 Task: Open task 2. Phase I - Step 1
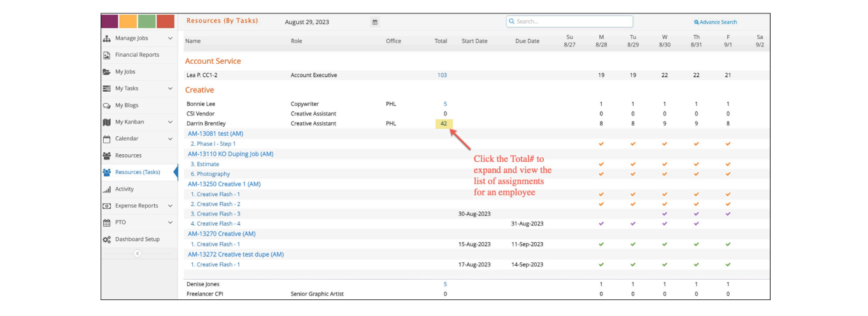click(x=213, y=144)
